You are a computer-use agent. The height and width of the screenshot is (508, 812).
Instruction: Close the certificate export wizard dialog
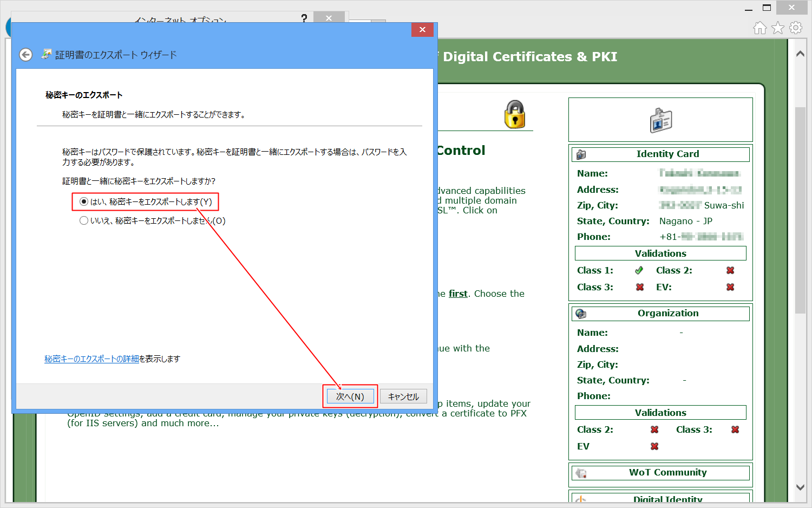[422, 30]
